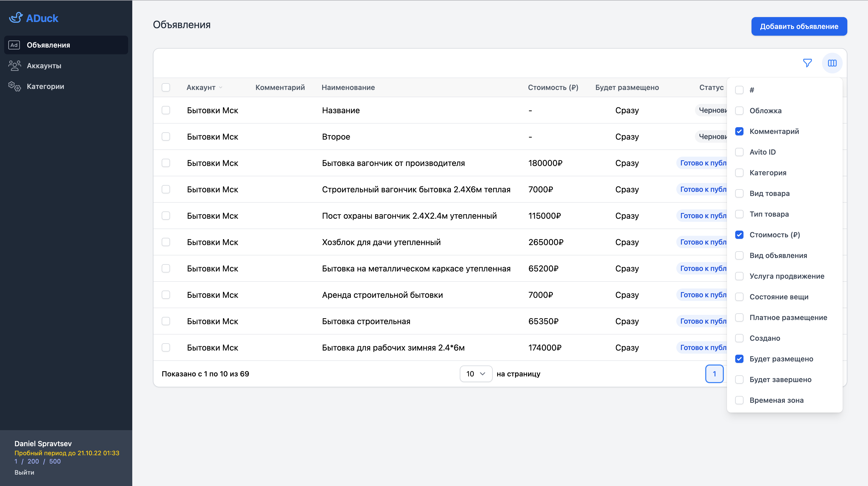This screenshot has width=868, height=486.
Task: Uncheck the Комментарий column checkbox
Action: [739, 131]
